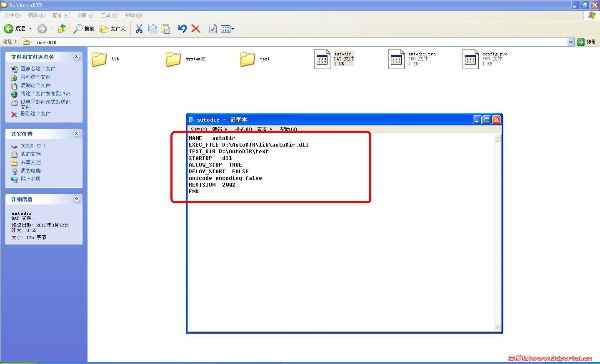Click the green Up folder icon

[x=62, y=29]
